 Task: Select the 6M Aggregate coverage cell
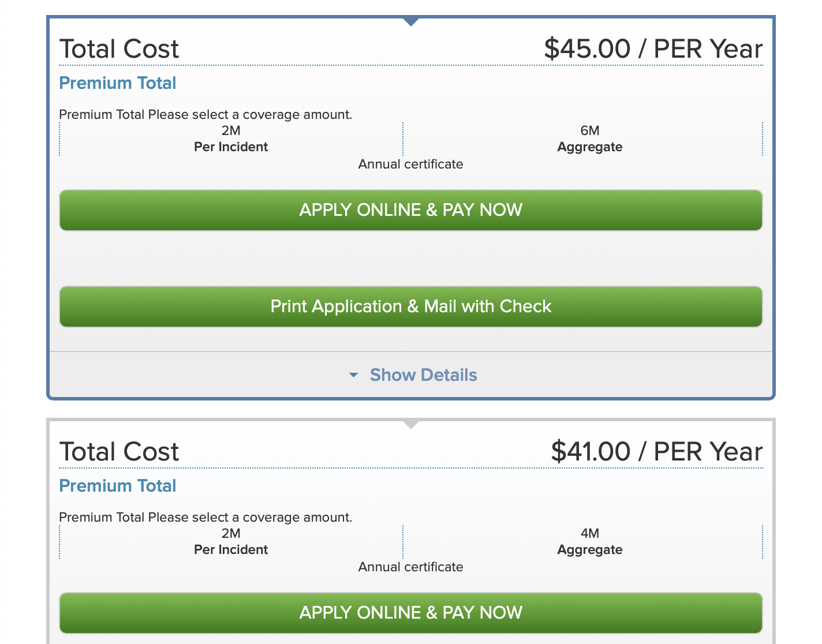tap(589, 139)
